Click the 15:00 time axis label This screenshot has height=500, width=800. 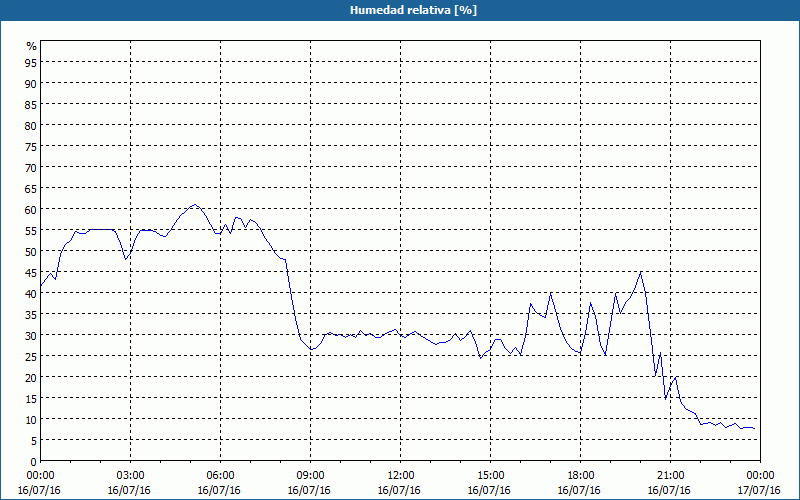pyautogui.click(x=491, y=476)
